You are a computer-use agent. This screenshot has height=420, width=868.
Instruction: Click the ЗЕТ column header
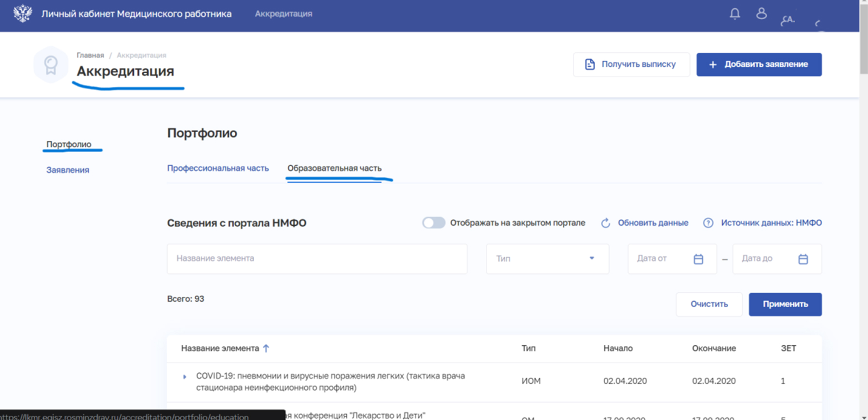[788, 348]
